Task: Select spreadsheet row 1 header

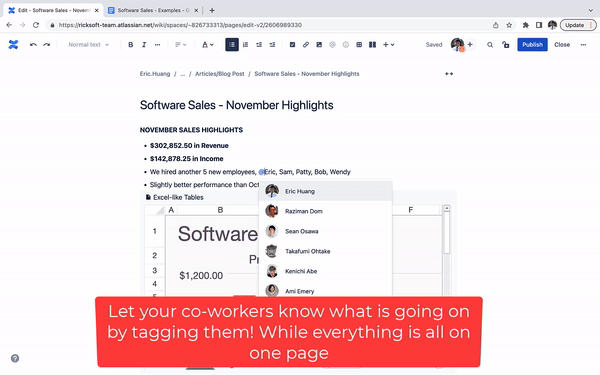Action: click(155, 231)
